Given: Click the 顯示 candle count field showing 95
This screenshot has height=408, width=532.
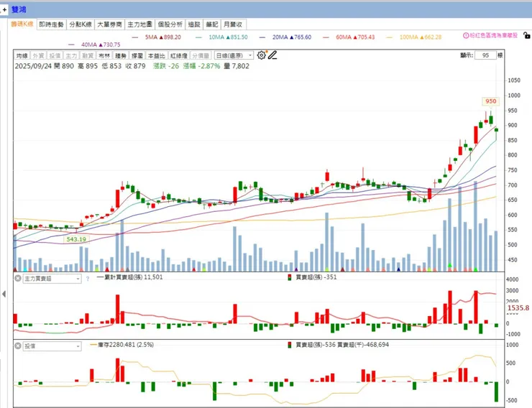Looking at the screenshot, I should pos(485,55).
